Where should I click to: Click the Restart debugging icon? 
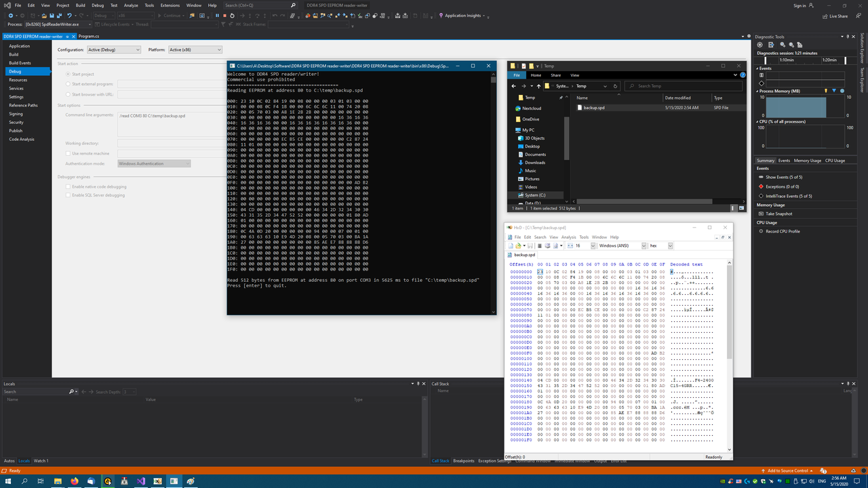point(232,16)
